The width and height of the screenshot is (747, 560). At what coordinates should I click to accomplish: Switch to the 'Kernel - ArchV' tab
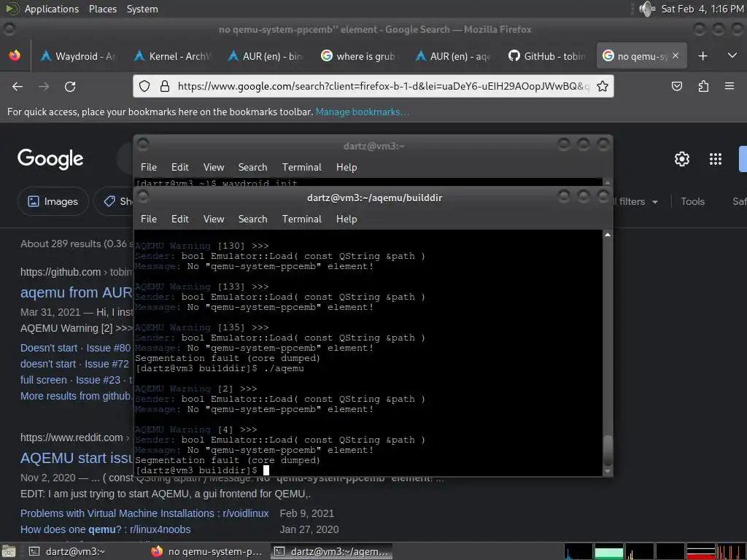tap(172, 55)
